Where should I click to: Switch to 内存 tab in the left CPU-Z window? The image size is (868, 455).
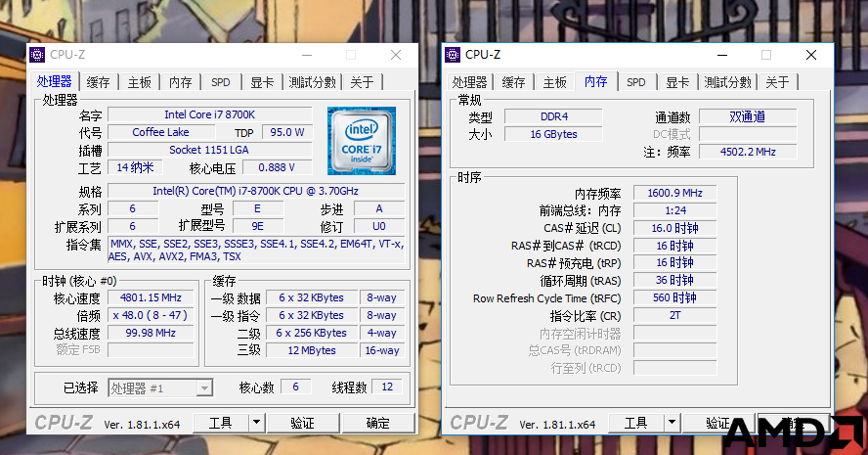click(181, 82)
